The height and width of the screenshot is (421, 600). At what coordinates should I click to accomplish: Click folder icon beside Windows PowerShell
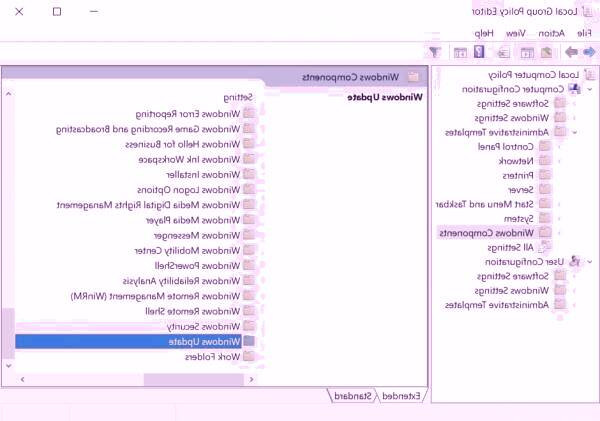point(249,266)
